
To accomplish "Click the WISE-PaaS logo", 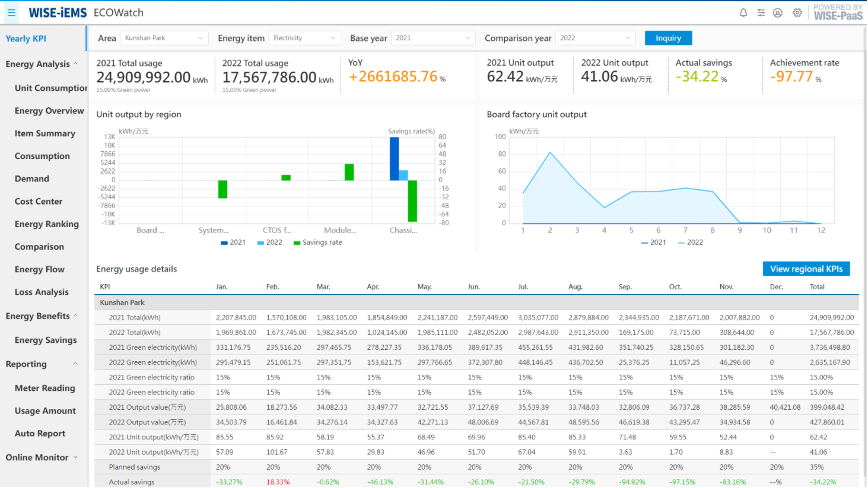I will (838, 12).
